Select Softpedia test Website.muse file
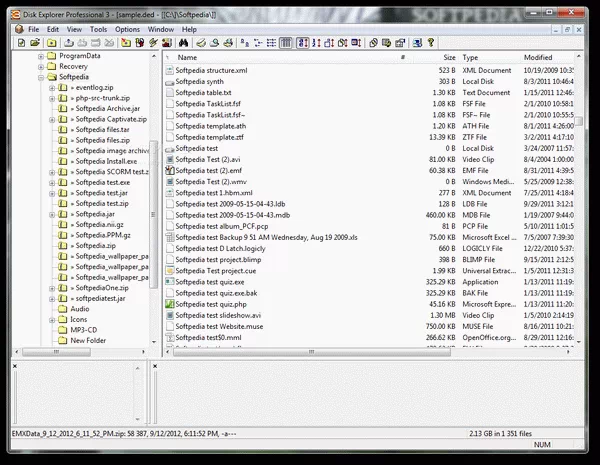 coord(219,326)
